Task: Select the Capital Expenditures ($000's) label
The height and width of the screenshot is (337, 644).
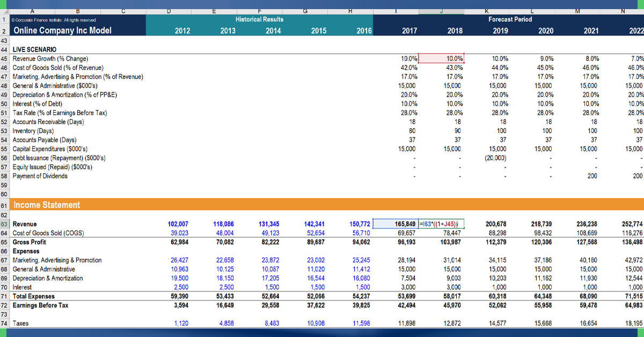Action: click(x=50, y=149)
